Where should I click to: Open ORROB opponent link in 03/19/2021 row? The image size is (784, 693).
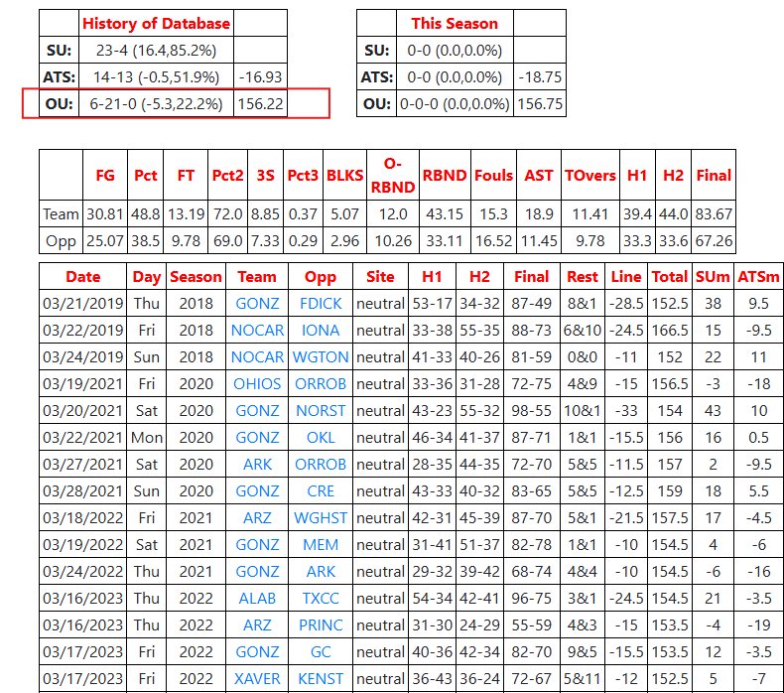pos(321,384)
